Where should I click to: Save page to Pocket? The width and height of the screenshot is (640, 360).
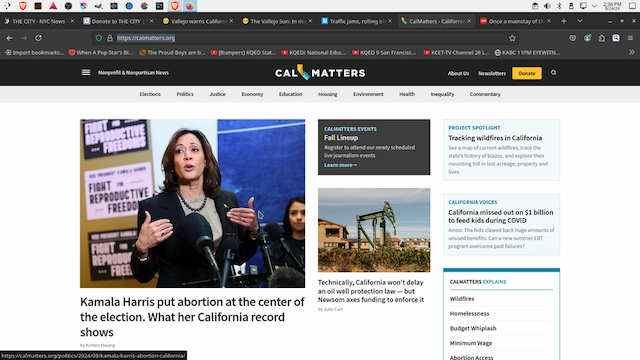click(573, 38)
